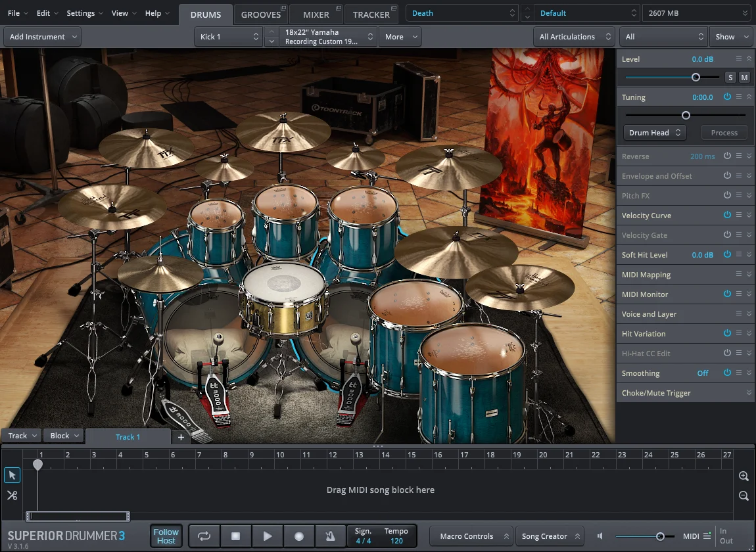The height and width of the screenshot is (552, 756).
Task: Toggle the metronome
Action: point(330,536)
